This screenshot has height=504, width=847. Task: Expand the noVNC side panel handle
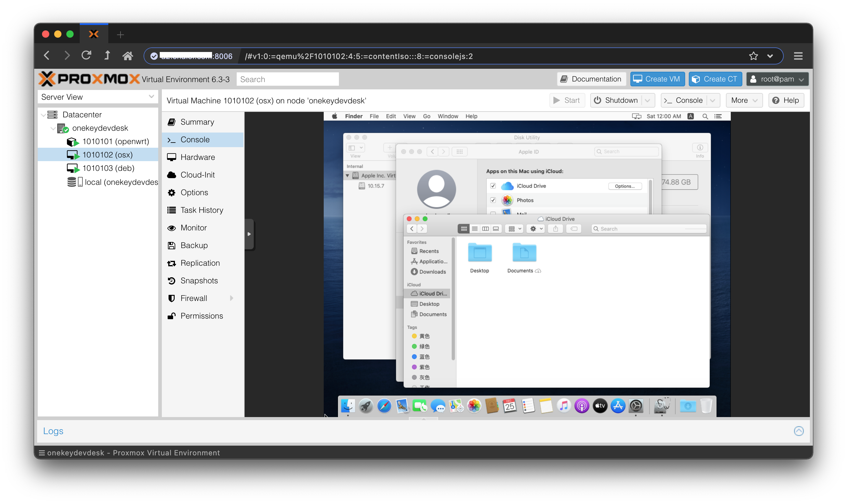coord(249,234)
